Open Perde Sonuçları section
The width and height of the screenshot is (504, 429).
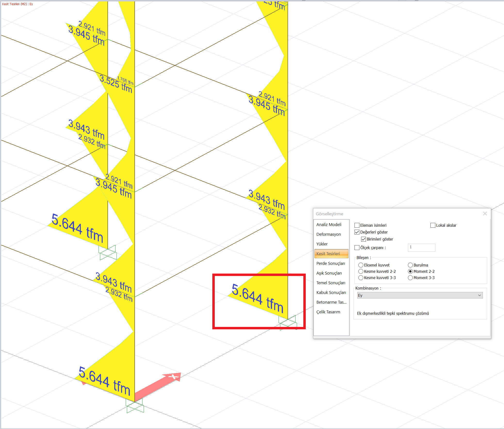[x=330, y=263]
